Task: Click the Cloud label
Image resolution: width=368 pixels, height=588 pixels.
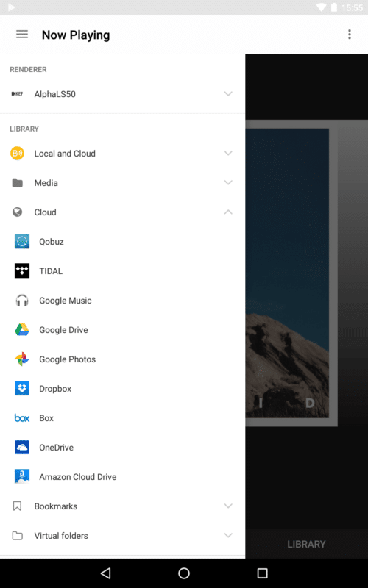Action: click(x=46, y=212)
